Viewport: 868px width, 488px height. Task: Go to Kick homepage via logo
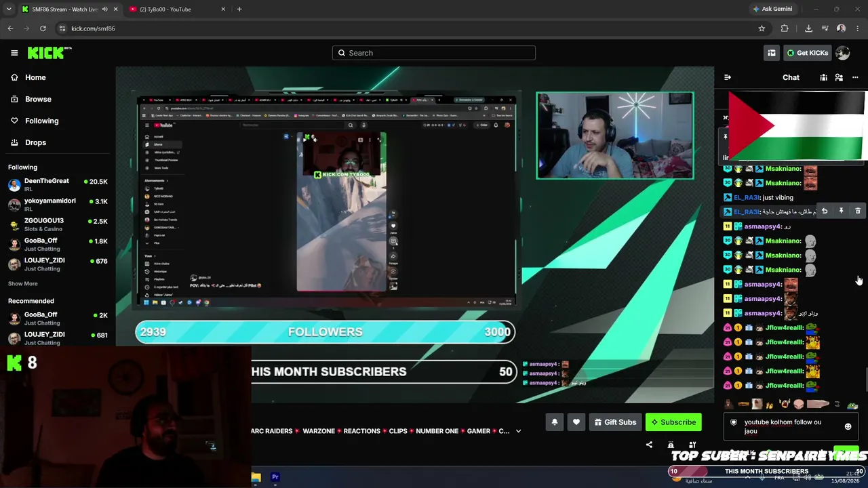click(x=50, y=53)
